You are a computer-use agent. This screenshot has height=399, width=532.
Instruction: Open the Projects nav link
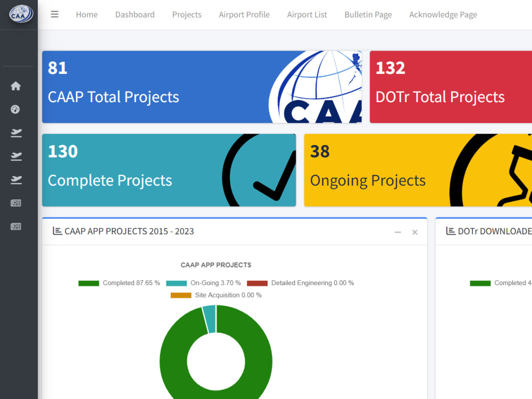coord(187,14)
